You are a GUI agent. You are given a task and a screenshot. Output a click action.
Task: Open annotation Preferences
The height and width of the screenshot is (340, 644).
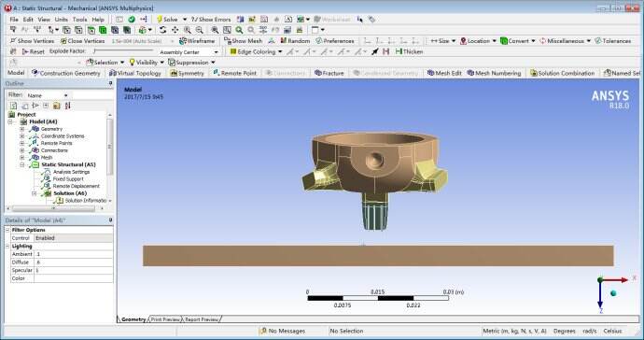(x=335, y=41)
